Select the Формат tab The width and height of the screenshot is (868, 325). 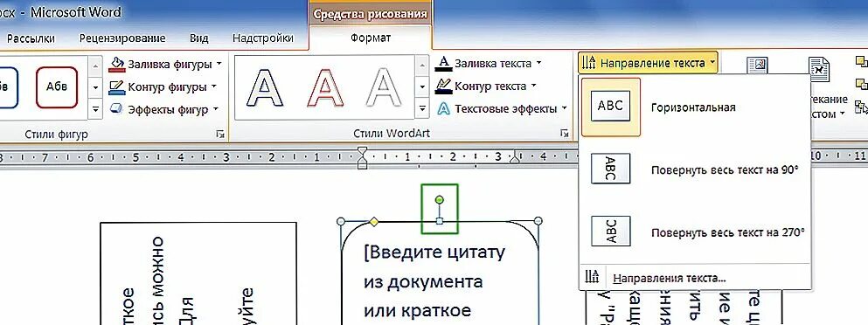tap(371, 38)
